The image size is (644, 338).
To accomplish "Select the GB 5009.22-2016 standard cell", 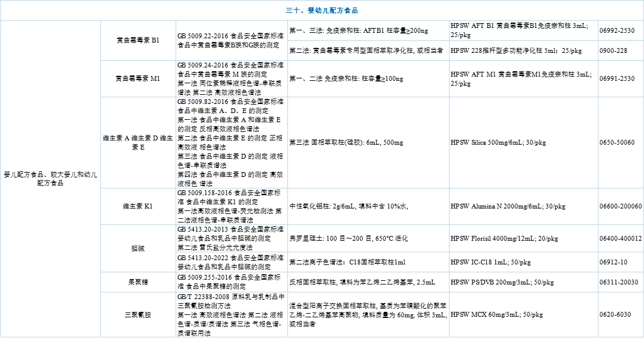I will coord(231,40).
